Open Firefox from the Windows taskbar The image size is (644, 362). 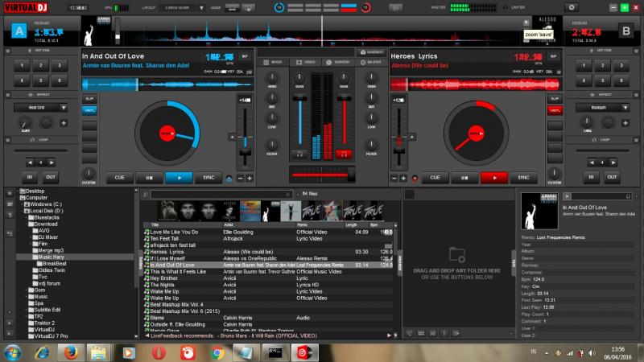71,352
